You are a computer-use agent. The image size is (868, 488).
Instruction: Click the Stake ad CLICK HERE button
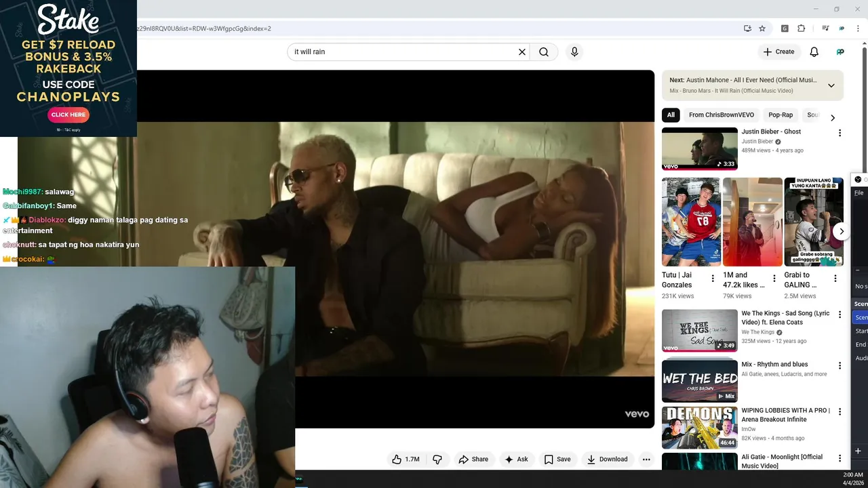pyautogui.click(x=68, y=115)
